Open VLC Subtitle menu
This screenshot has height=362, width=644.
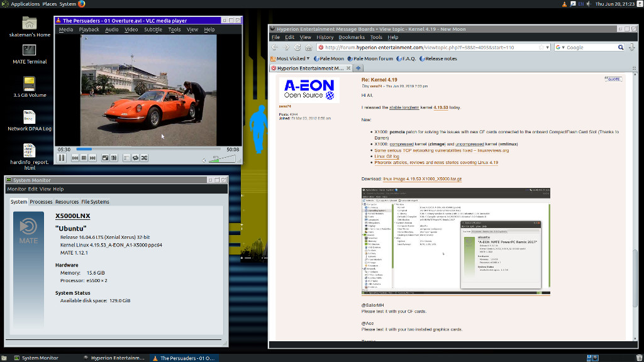tap(153, 30)
